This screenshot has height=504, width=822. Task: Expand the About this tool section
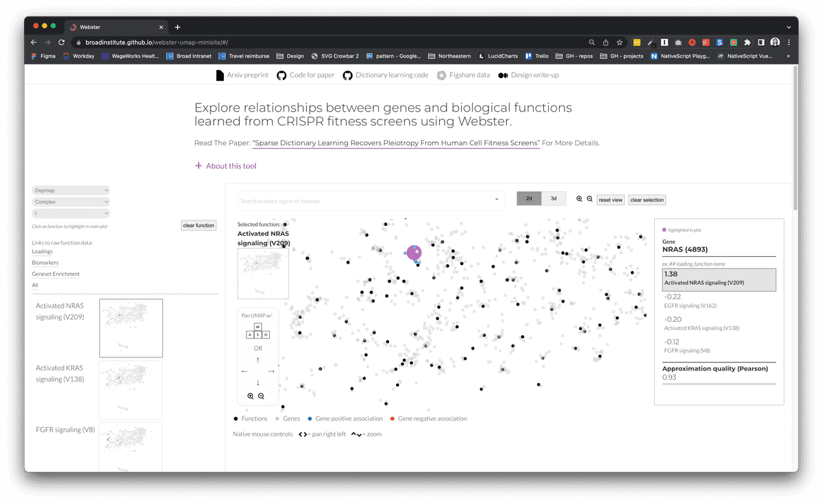click(225, 166)
